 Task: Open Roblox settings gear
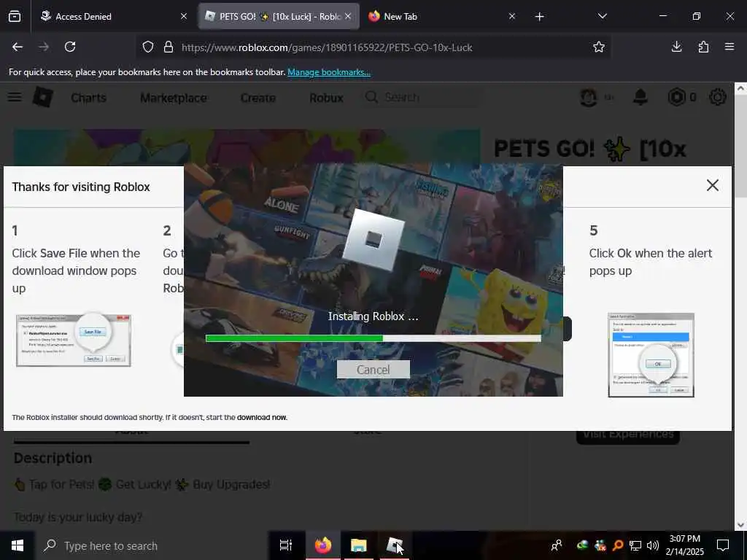point(718,97)
